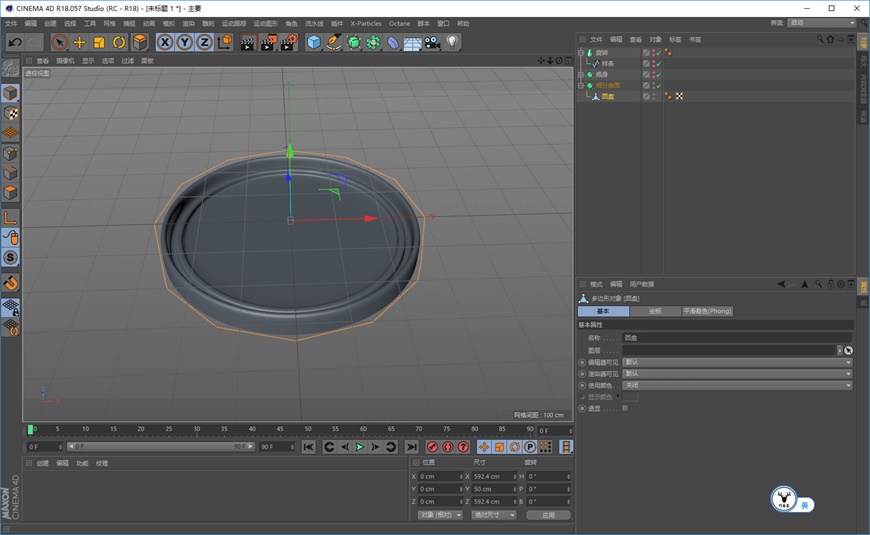
Task: Collapse the first (lathe) object tree row
Action: [581, 52]
